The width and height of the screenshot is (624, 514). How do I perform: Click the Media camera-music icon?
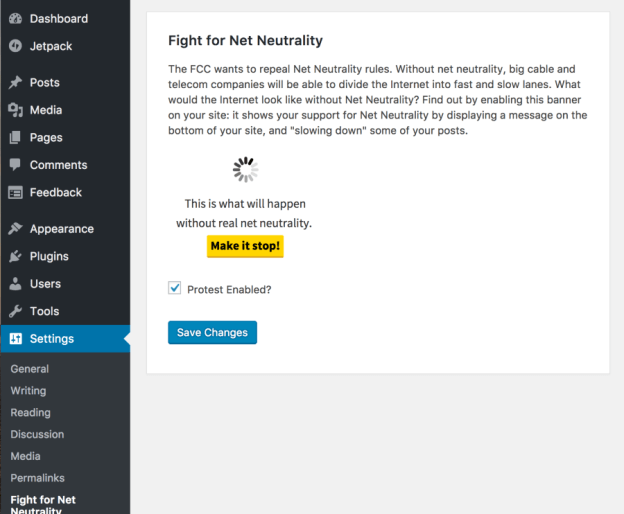[x=16, y=110]
